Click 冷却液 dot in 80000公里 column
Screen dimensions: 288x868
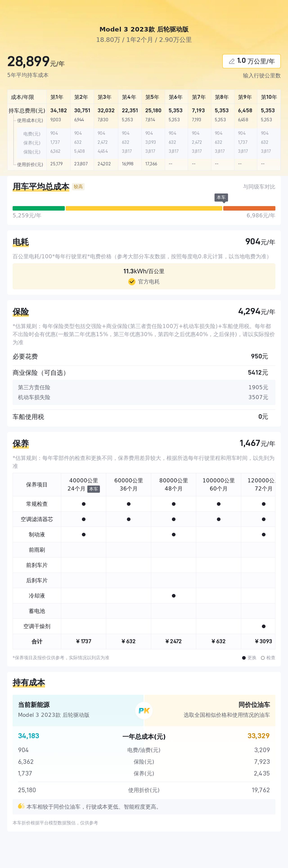(173, 596)
